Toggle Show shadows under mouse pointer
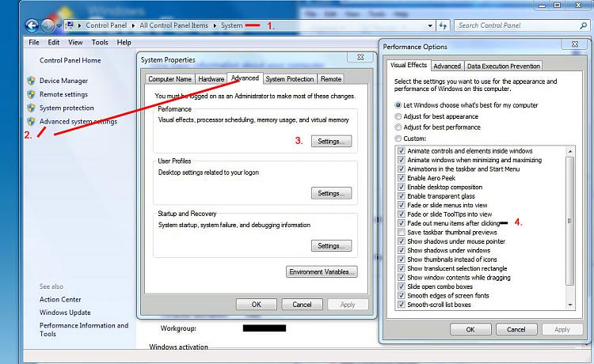Screen dimensions: 594x364 402,241
